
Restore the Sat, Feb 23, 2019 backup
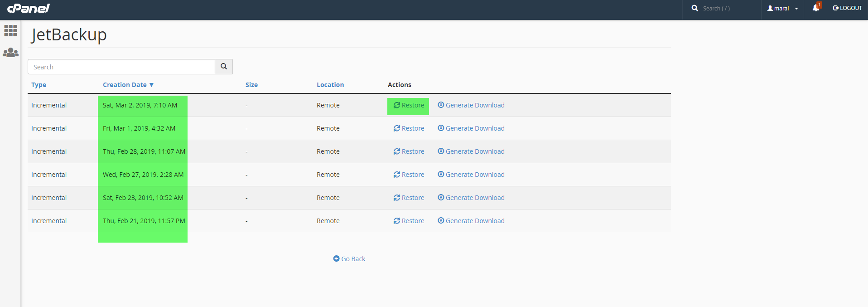(x=409, y=198)
